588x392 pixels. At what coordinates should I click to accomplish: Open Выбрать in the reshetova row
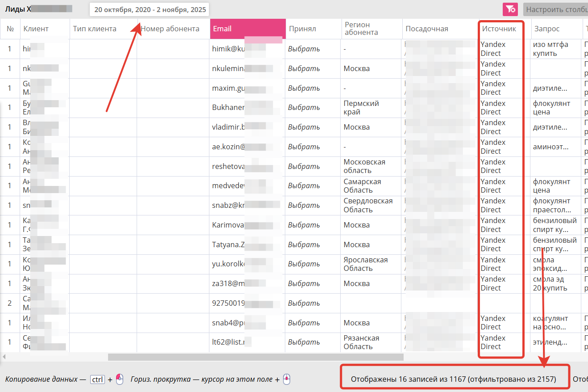coord(304,166)
